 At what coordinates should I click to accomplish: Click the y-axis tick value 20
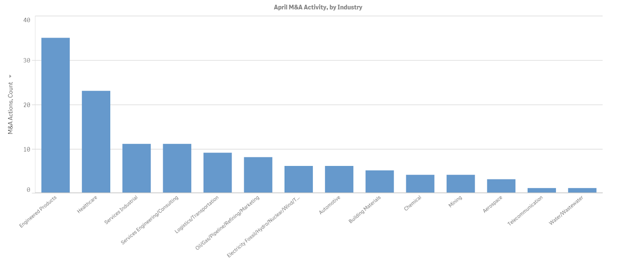pyautogui.click(x=27, y=105)
